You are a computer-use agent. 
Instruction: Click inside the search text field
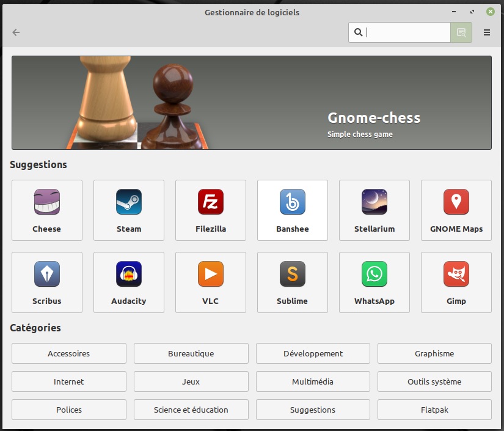tap(406, 32)
